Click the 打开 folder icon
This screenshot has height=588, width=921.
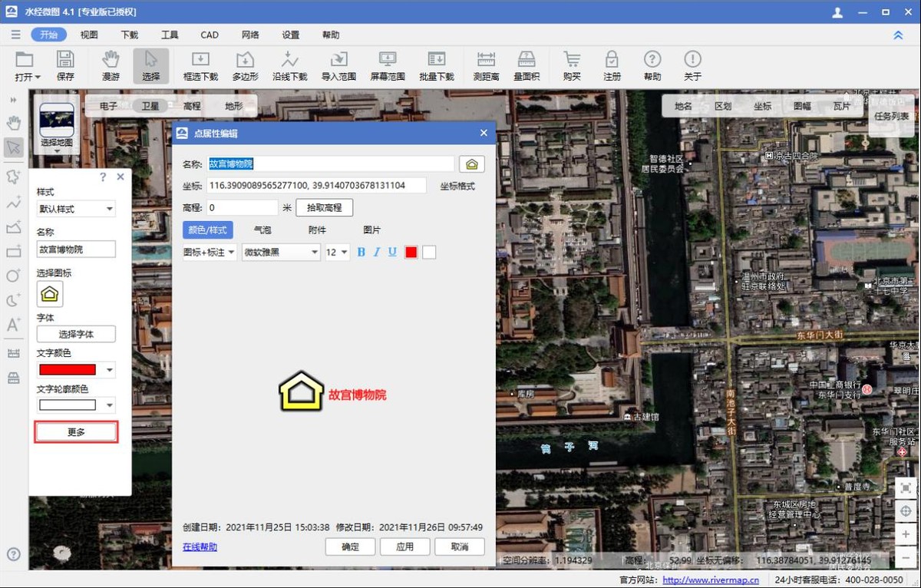25,59
